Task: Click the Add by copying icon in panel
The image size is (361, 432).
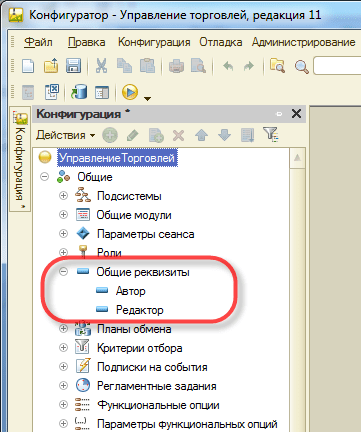Action: (156, 135)
